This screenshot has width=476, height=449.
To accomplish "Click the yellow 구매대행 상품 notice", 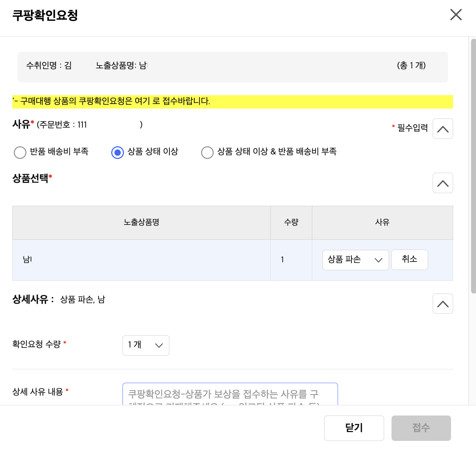I will point(233,102).
